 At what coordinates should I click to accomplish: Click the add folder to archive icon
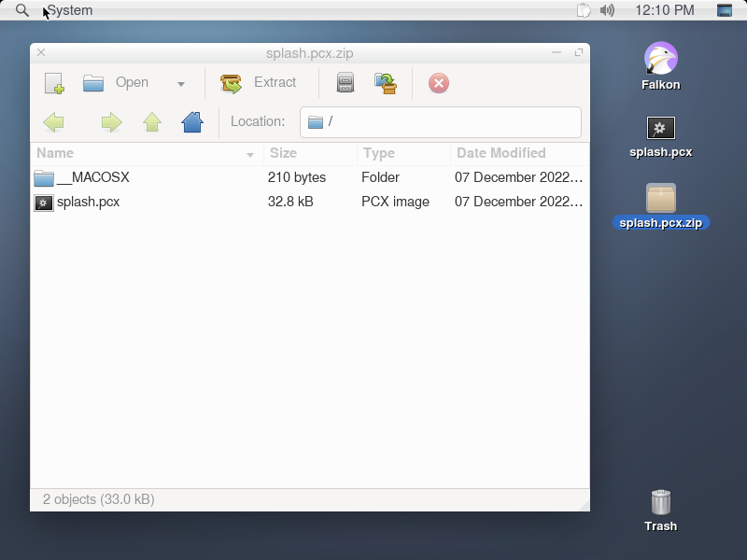386,83
